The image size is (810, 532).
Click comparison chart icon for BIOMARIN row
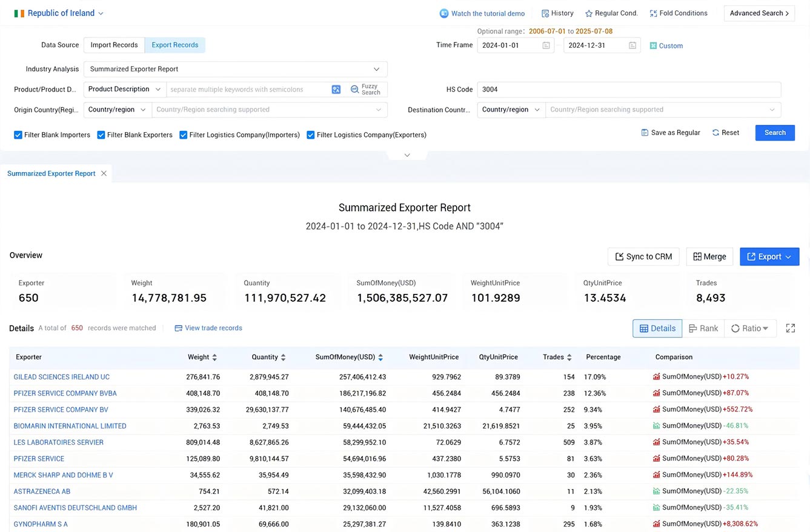point(657,426)
